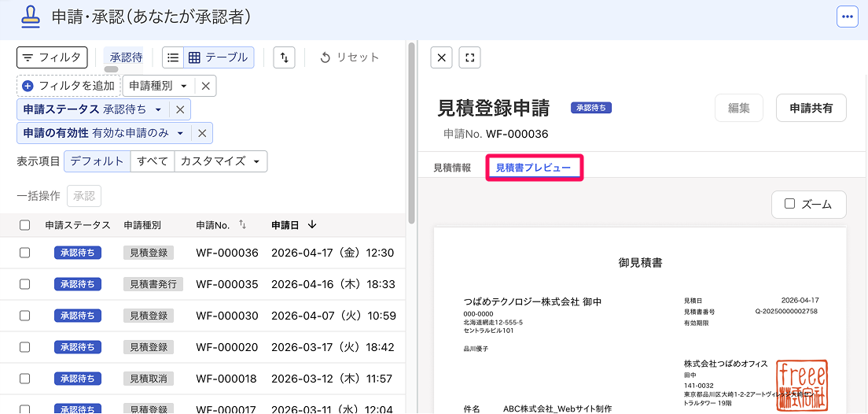Sort by 申請日 column header
Screen dimensions: 868x414
(292, 225)
